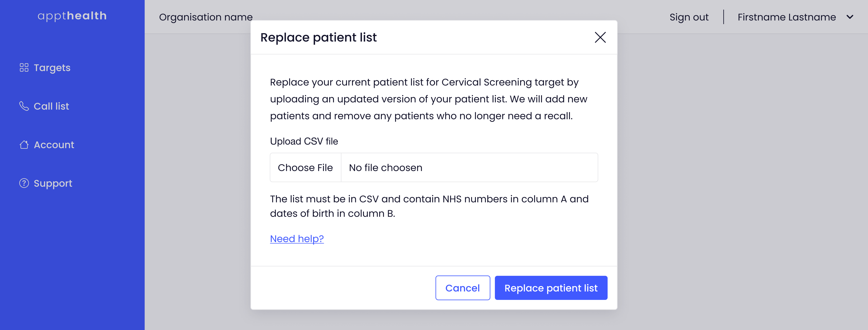Viewport: 868px width, 330px height.
Task: Open the Firstname Lastname user menu
Action: 787,17
